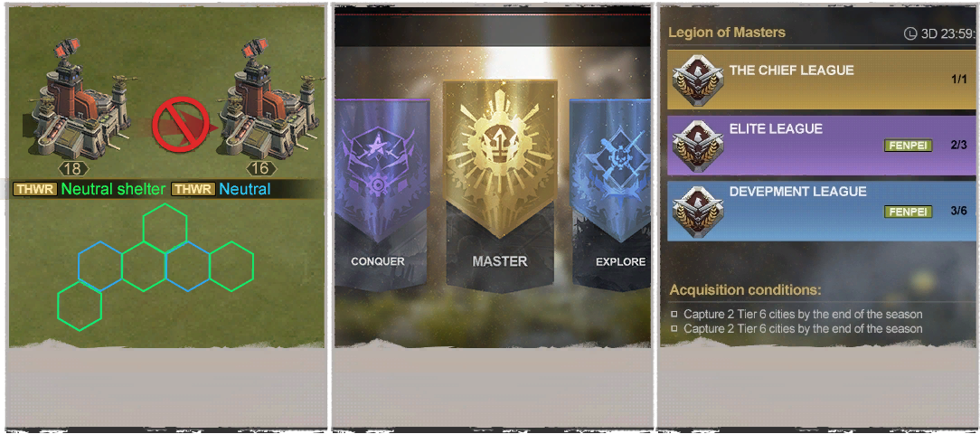
Task: Open the ELITE LEAGUE row
Action: (x=821, y=145)
